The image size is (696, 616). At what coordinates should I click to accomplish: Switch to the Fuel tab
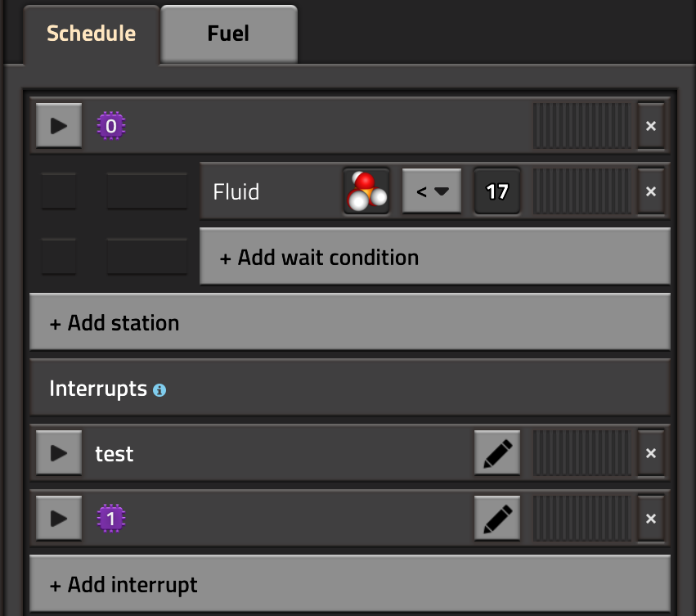tap(228, 34)
